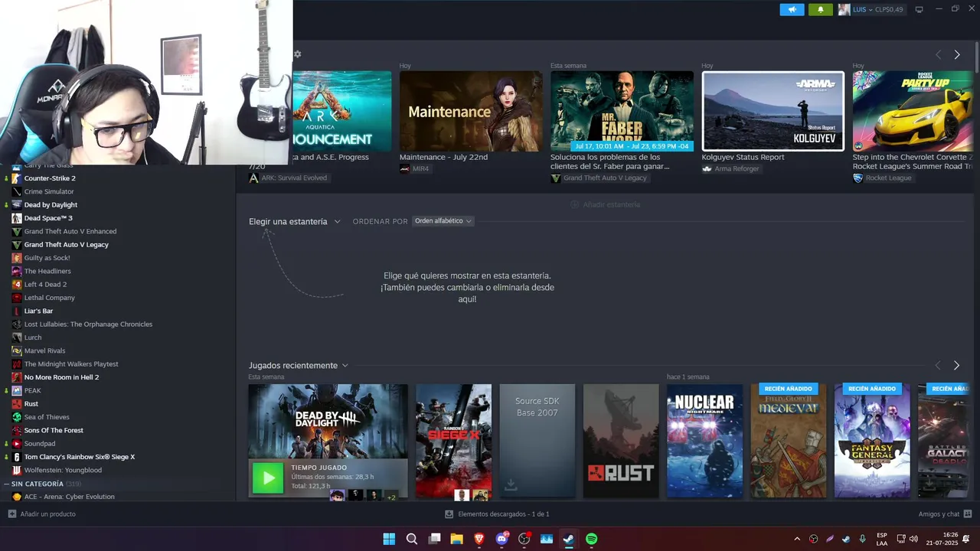The height and width of the screenshot is (551, 980).
Task: Select Liar's Bar in library list
Action: coord(38,311)
